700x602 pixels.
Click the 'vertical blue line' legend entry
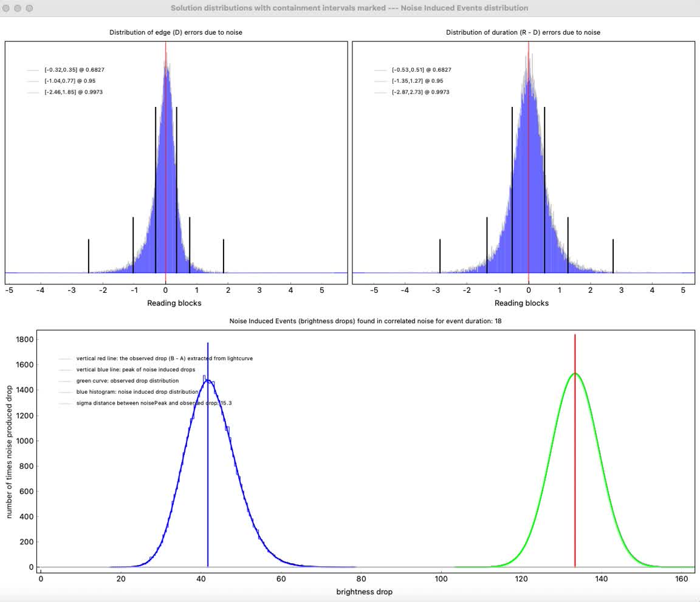click(136, 369)
